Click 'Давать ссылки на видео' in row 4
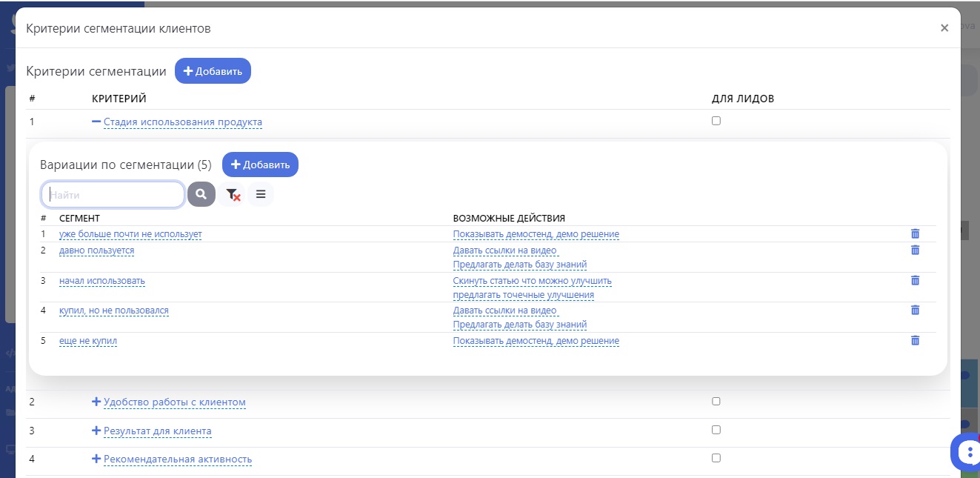The height and width of the screenshot is (478, 980). pos(505,311)
